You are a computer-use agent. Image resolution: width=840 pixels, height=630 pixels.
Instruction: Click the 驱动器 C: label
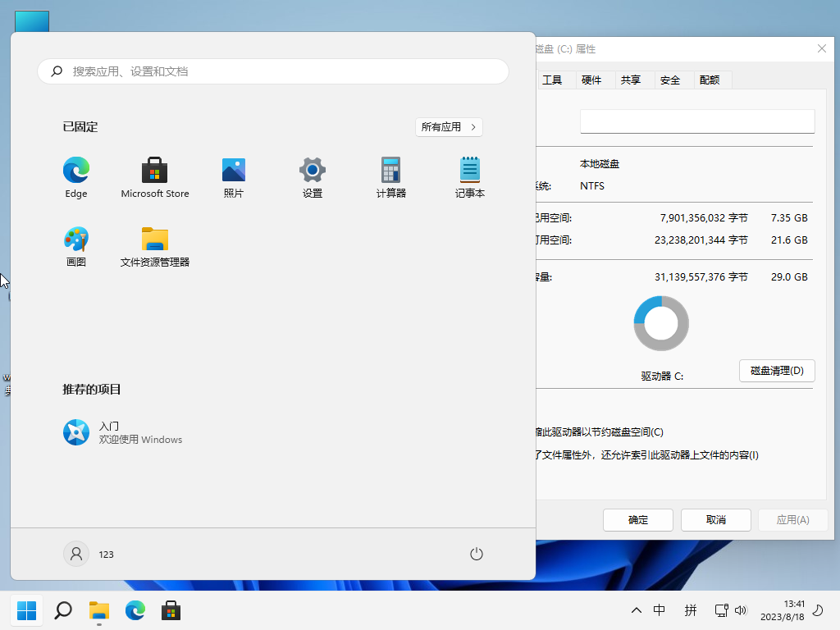[662, 376]
